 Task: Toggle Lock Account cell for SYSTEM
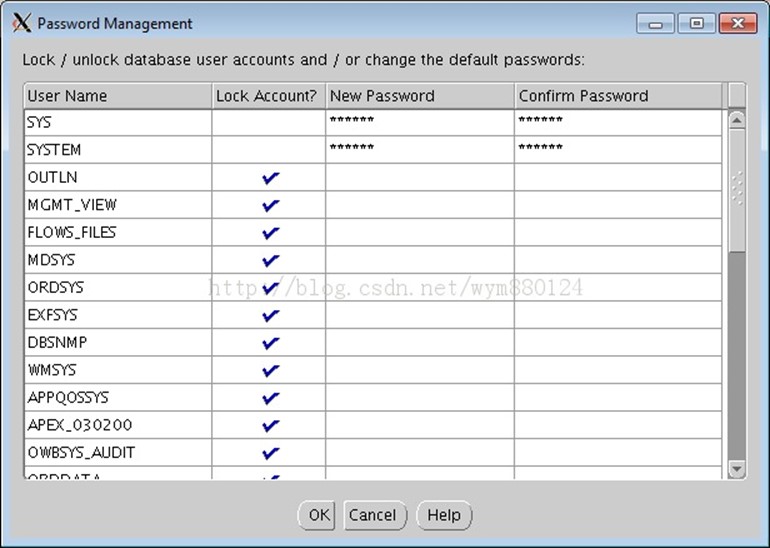pos(269,150)
